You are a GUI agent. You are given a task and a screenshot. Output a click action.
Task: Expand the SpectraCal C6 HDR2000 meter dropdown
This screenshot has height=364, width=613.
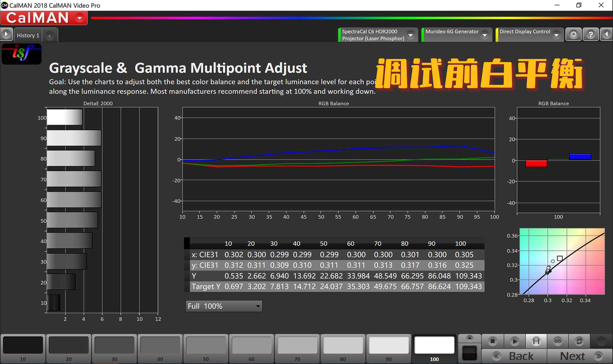(x=410, y=35)
